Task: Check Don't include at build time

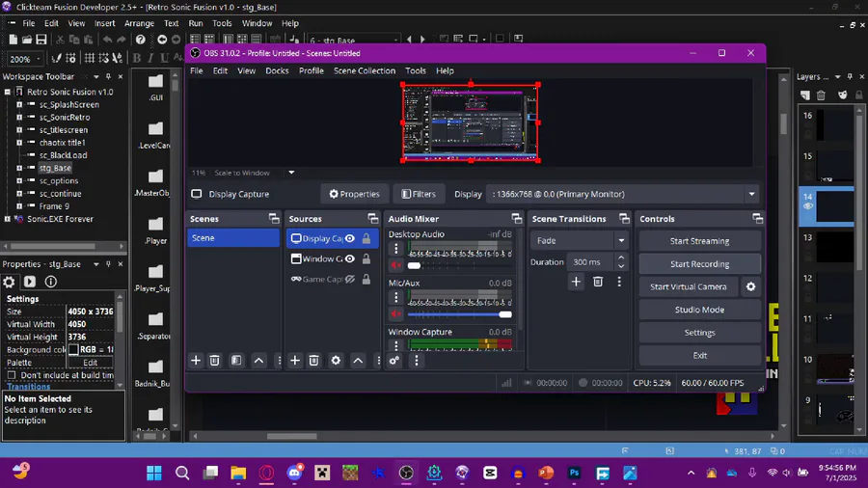Action: [12, 375]
